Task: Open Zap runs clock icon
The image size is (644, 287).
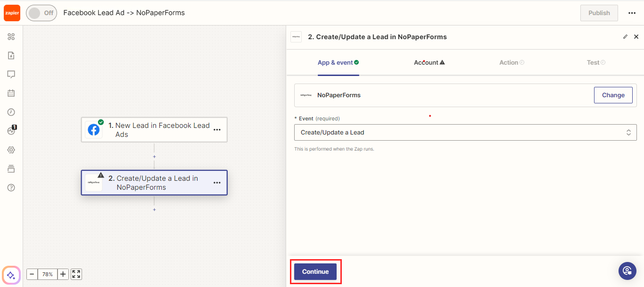Action: pos(11,112)
